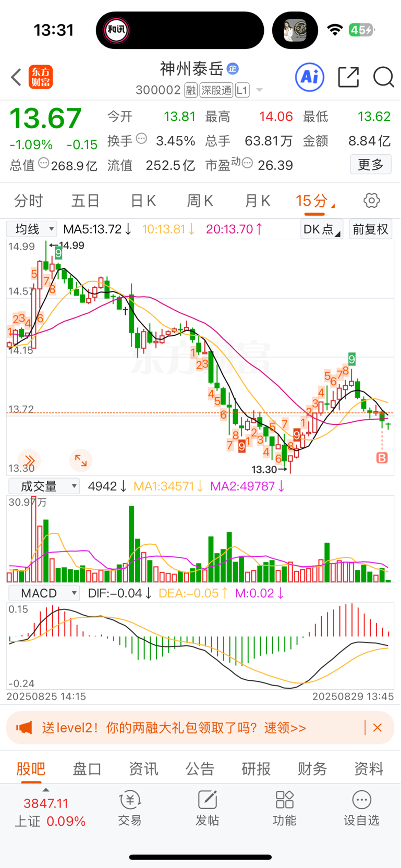Tap the 发帖 post icon
The image size is (401, 868).
[207, 808]
